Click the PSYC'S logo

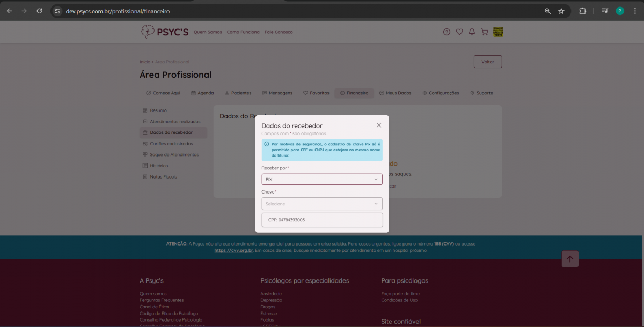coord(165,32)
